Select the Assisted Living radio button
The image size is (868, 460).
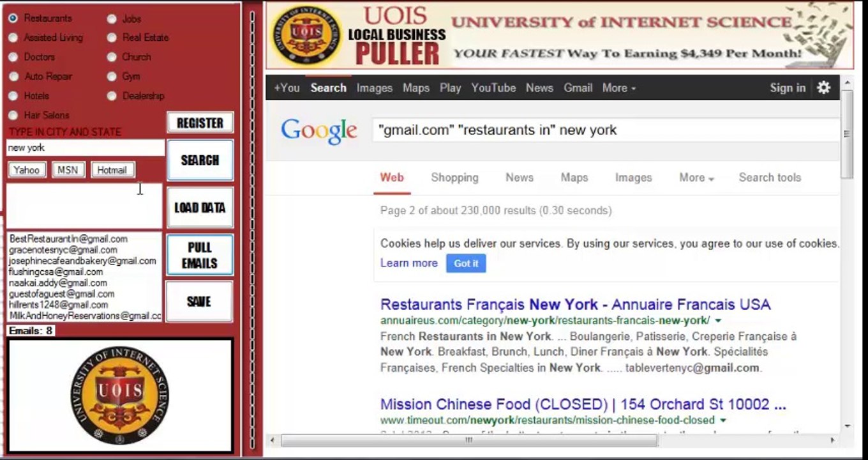click(13, 38)
